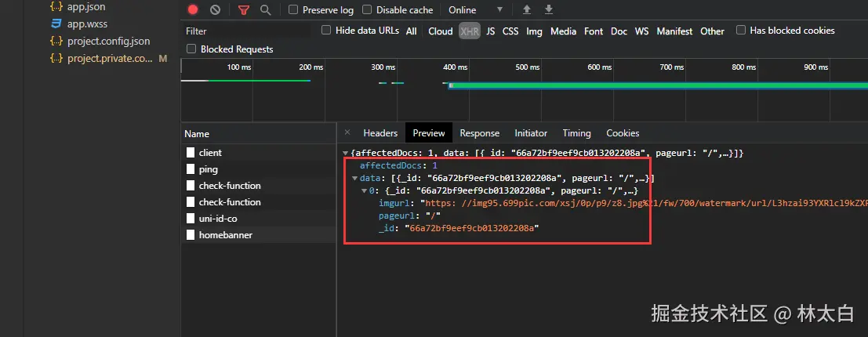Select the client request row
868x337 pixels.
(259, 153)
